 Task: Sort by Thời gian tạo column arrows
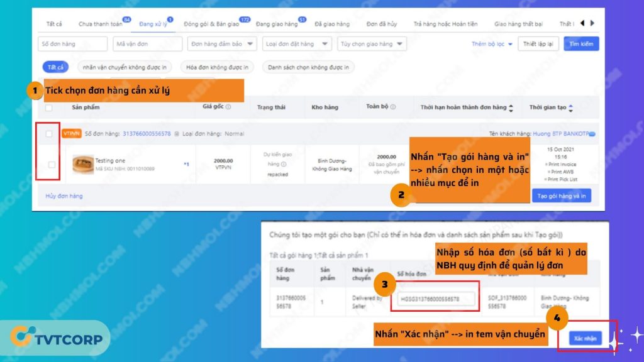coord(570,107)
